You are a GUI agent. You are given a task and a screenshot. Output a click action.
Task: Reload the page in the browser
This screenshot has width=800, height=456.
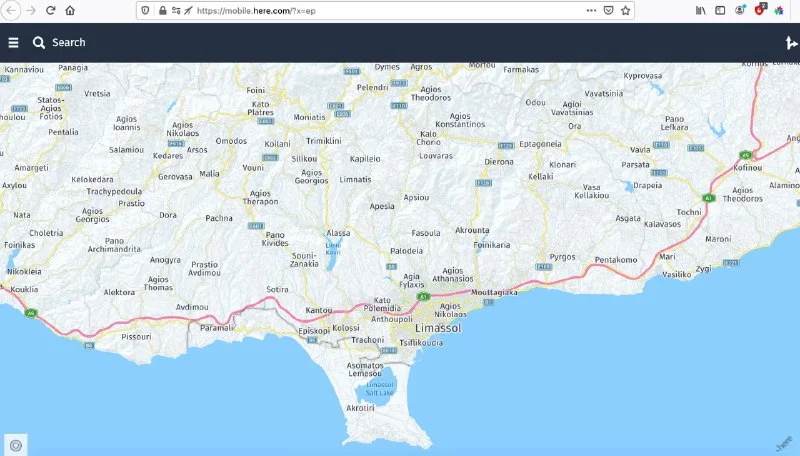pyautogui.click(x=50, y=10)
